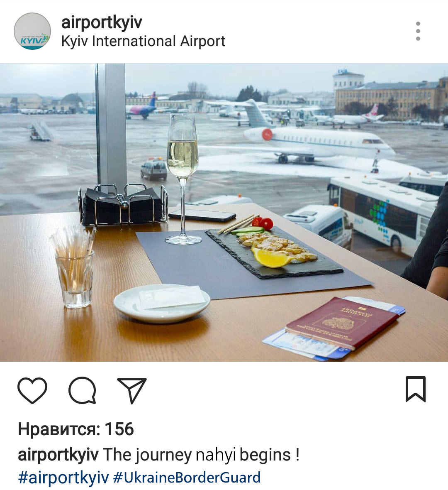Open airportkyiv username in post header

(x=102, y=22)
